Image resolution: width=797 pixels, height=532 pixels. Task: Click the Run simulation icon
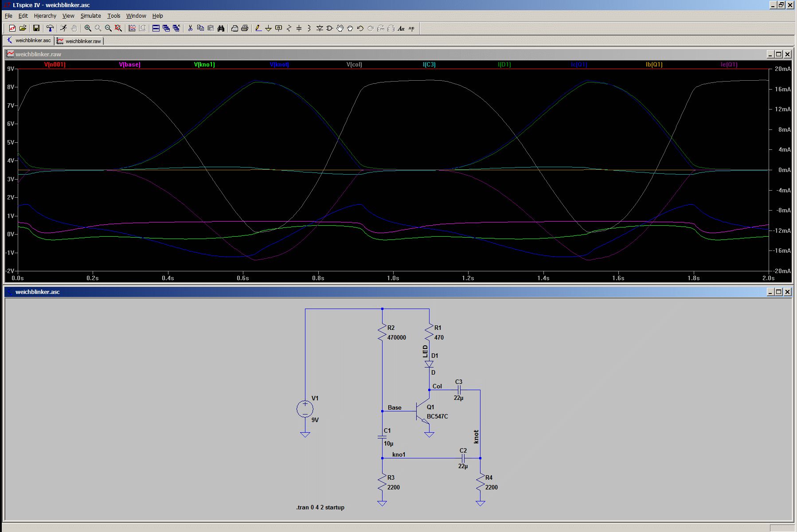63,28
